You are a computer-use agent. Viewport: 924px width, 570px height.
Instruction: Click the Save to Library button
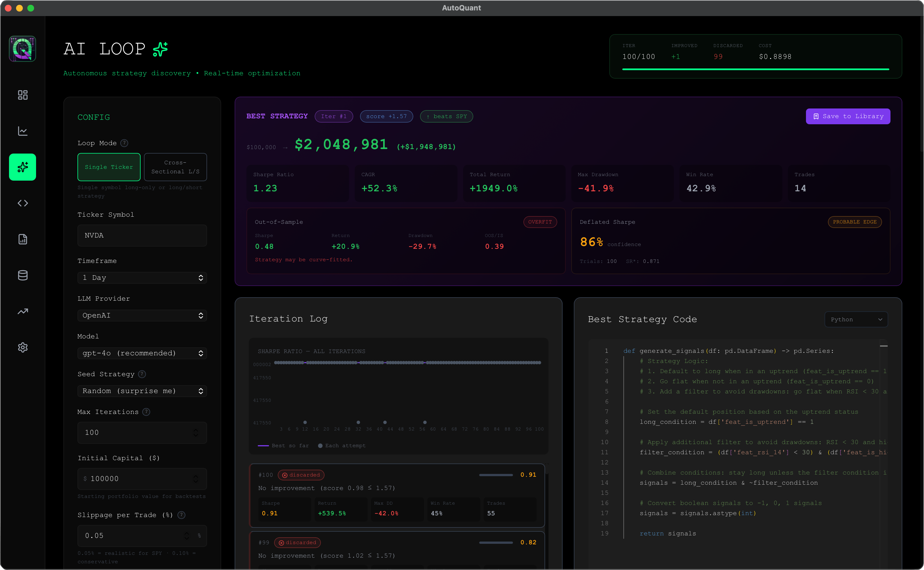tap(848, 116)
